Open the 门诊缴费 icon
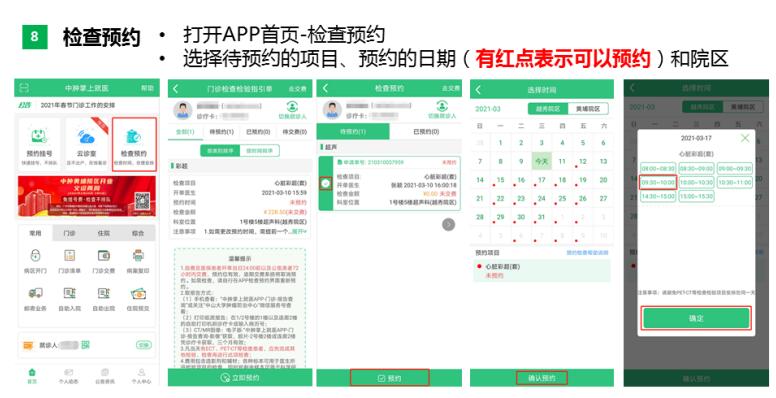776x398 pixels. (x=103, y=255)
